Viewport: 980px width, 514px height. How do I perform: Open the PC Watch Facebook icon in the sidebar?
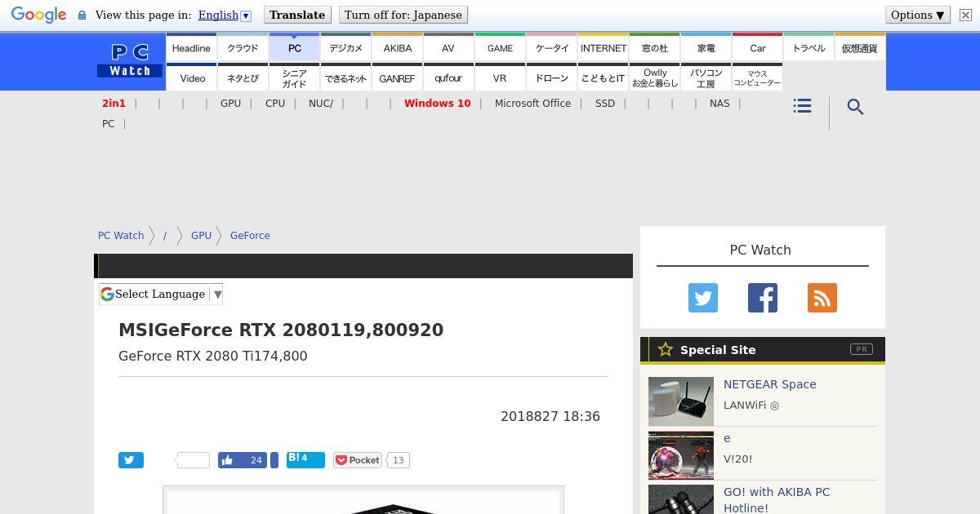coord(763,298)
